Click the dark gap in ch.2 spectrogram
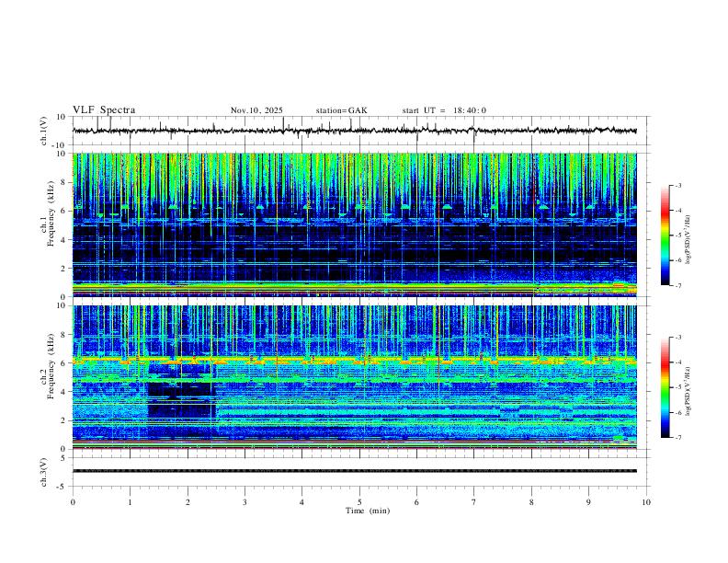Viewport: 728px width, 563px height. point(182,399)
